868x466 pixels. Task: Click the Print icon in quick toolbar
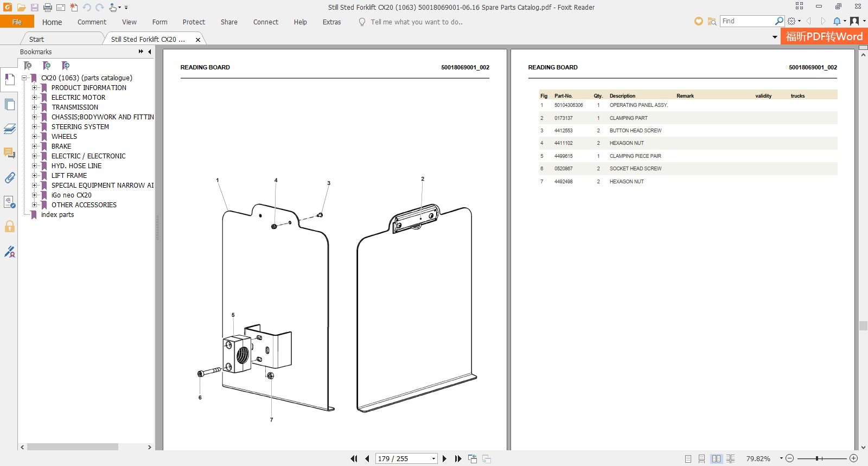(47, 8)
